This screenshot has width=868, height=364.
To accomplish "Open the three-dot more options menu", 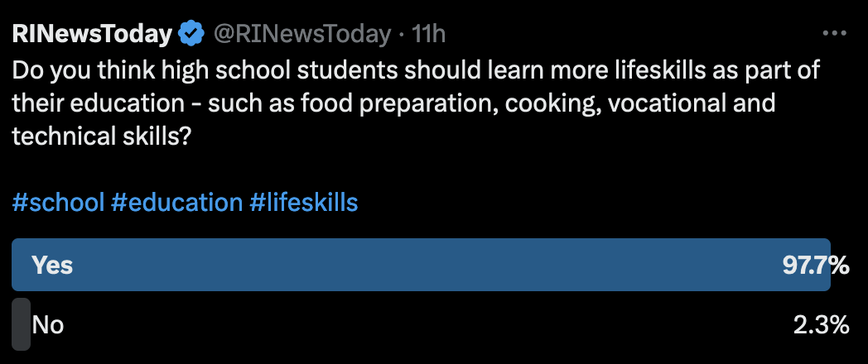I will pos(834,34).
